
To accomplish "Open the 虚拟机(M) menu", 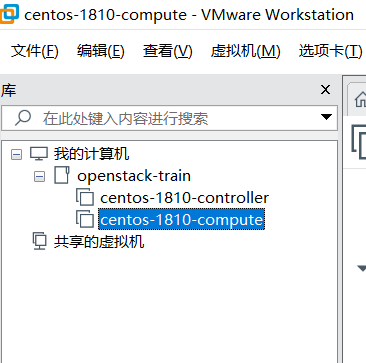I will click(245, 51).
